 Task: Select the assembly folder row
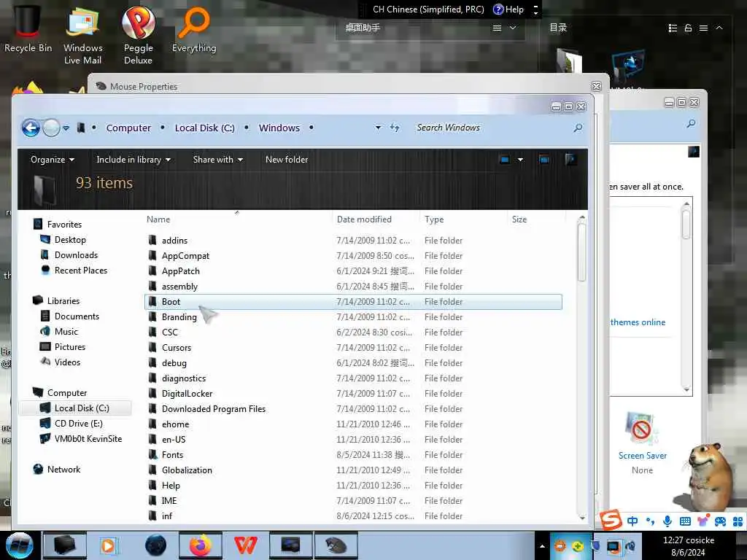[353, 286]
